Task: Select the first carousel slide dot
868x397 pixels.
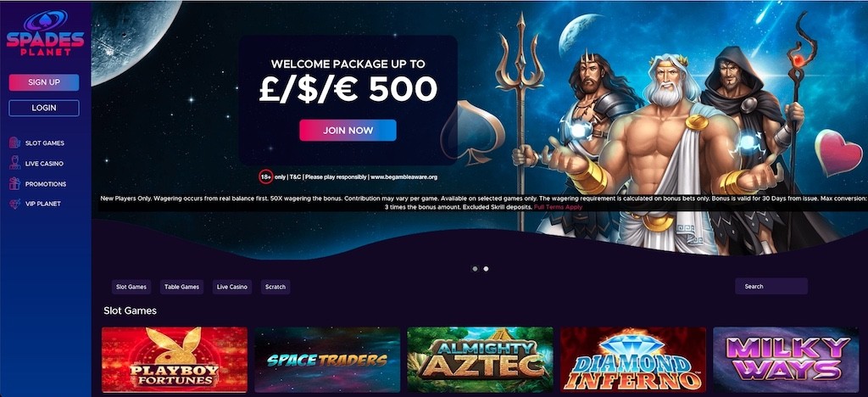Action: click(x=475, y=269)
